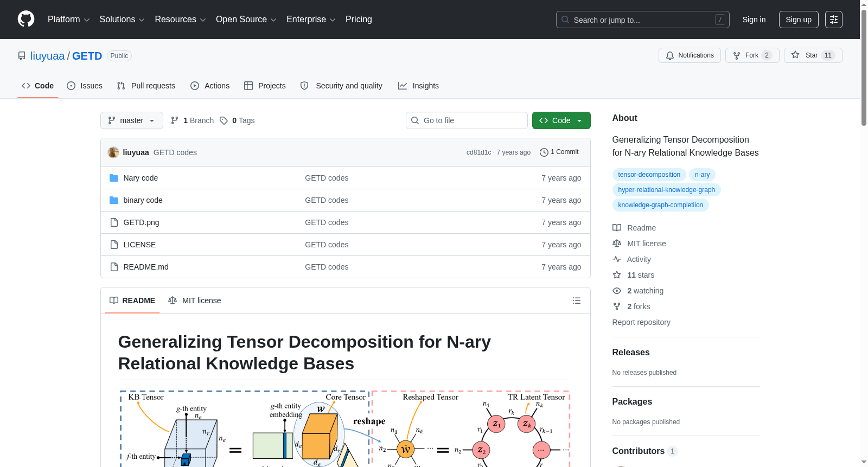
Task: Switch to the Projects tab
Action: pos(265,86)
